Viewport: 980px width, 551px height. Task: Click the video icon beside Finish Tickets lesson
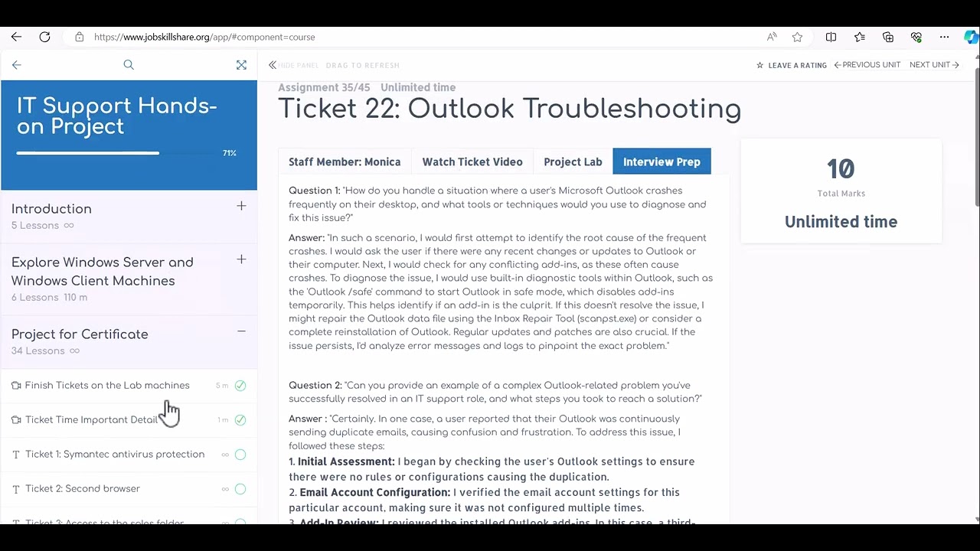(16, 386)
